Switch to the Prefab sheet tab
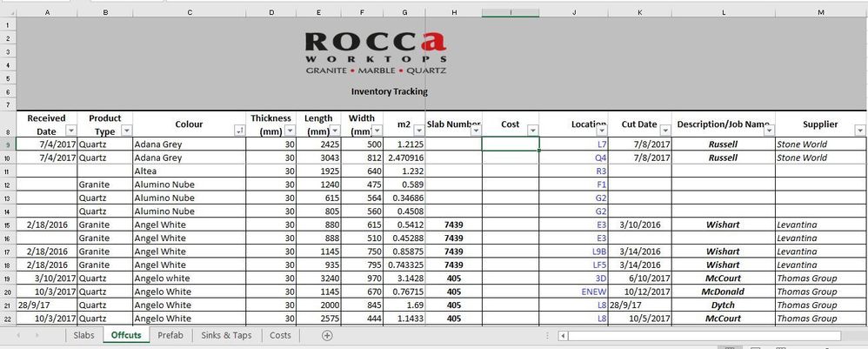Screen dimensions: 868x349 (x=170, y=335)
